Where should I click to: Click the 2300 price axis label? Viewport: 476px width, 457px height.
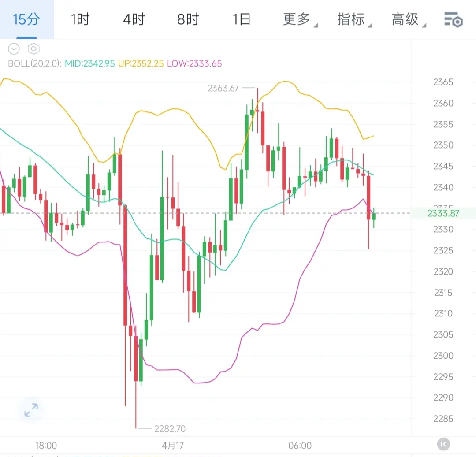443,355
